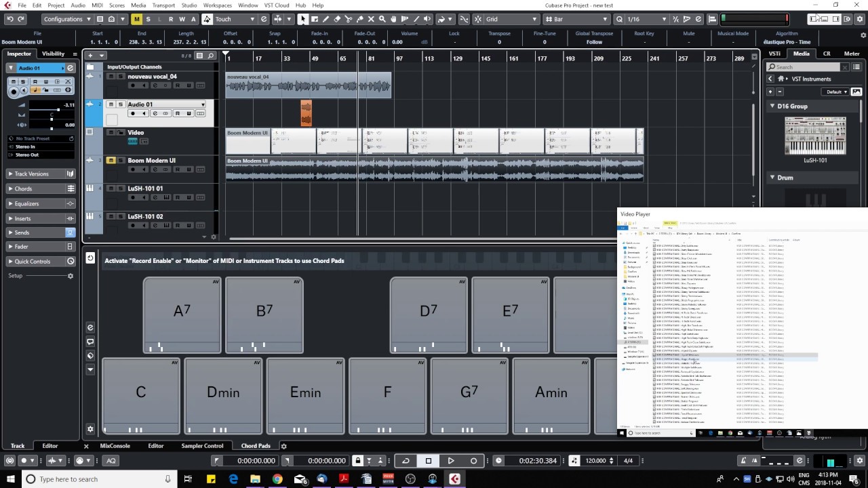Viewport: 868px width, 488px height.
Task: Open File Explorer from the taskbar
Action: (255, 479)
